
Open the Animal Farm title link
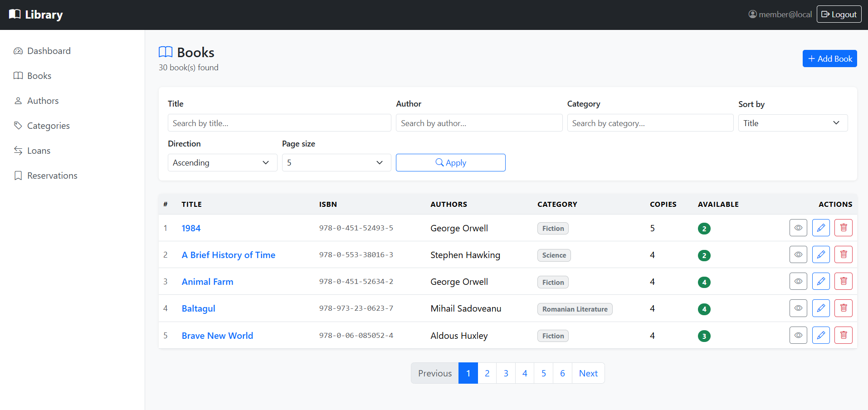click(x=207, y=282)
